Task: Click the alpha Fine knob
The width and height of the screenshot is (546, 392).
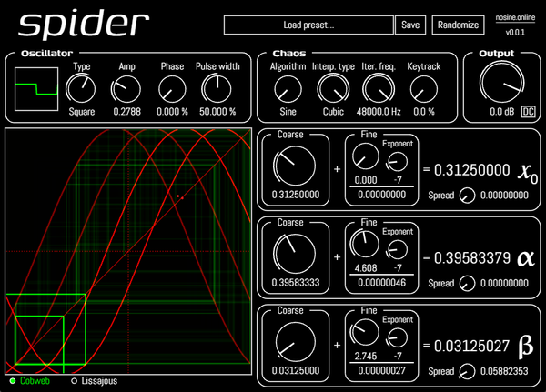Action: (365, 244)
